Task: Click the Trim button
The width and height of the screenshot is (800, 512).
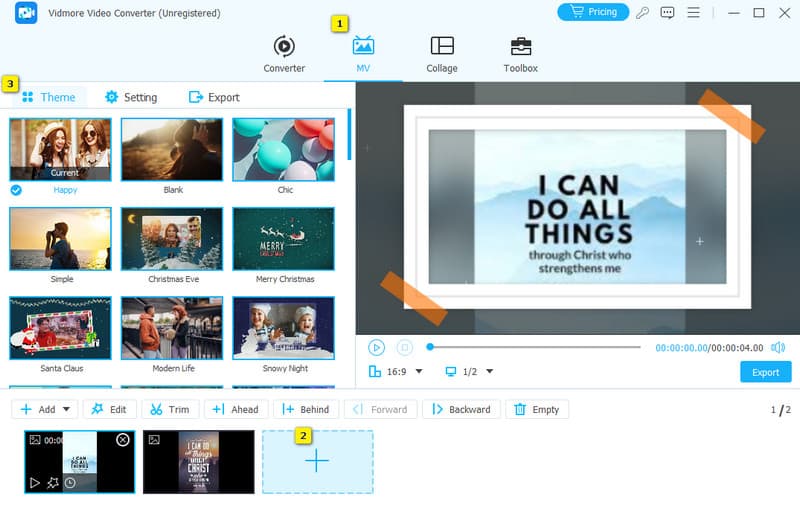Action: (x=170, y=409)
